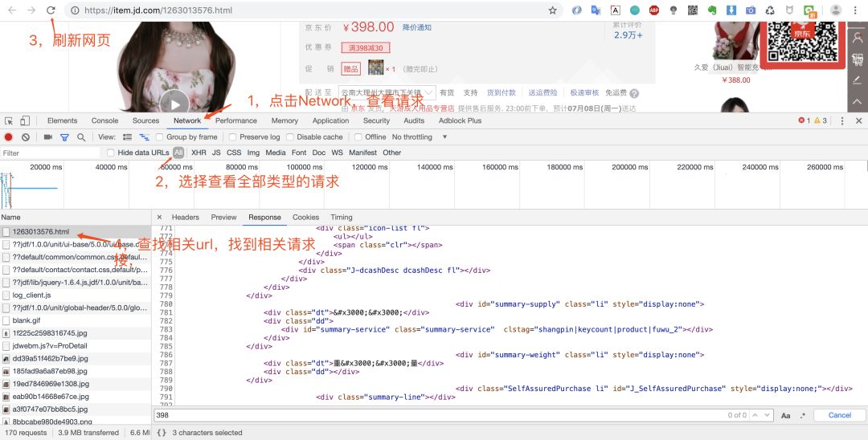Select the blank.gif request
Screen dimensions: 868x440
76,320
